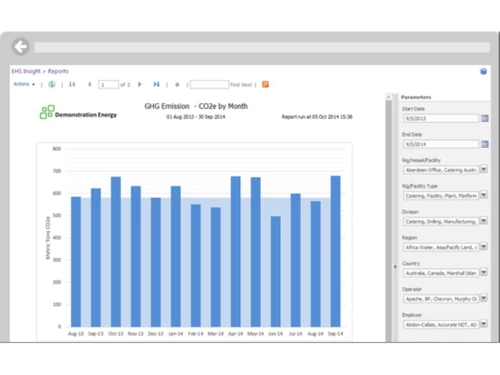Click the back arrow button
The height and width of the screenshot is (375, 500).
[21, 47]
